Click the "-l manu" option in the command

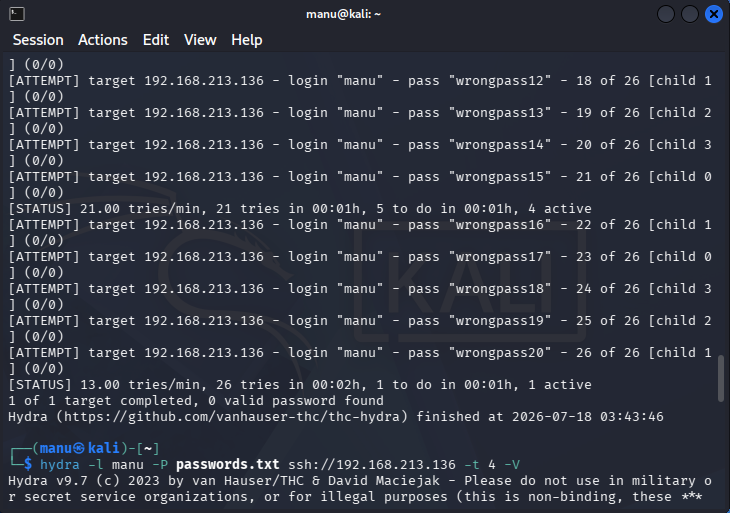(x=116, y=465)
